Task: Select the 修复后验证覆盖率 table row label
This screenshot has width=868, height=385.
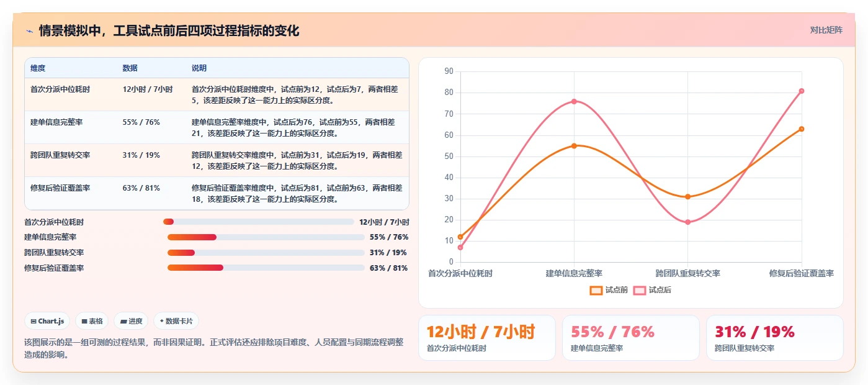Action: click(60, 188)
